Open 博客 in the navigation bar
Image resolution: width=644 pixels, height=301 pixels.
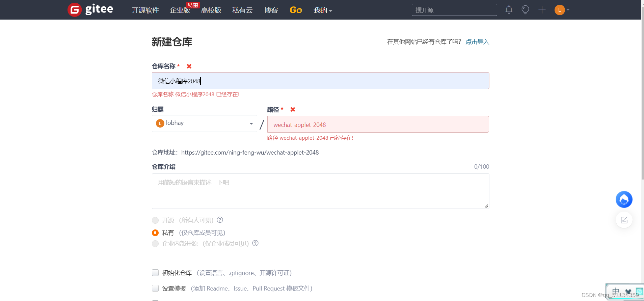pyautogui.click(x=271, y=10)
